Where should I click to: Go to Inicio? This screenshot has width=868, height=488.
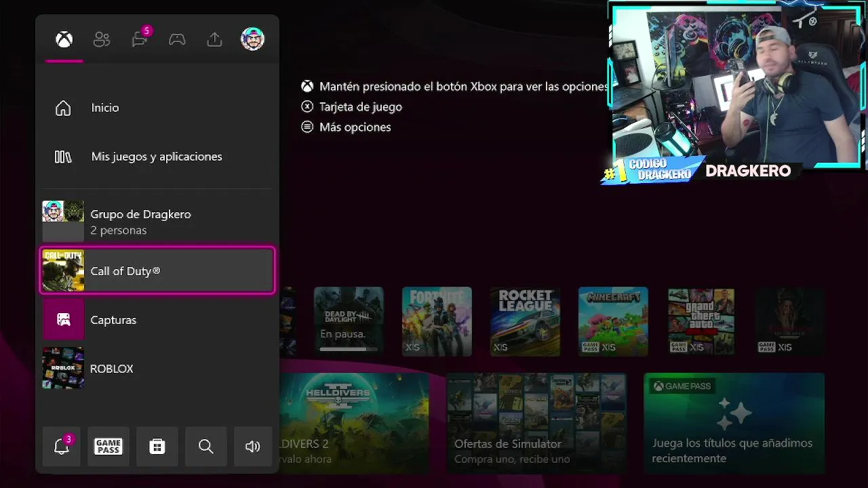pos(157,108)
